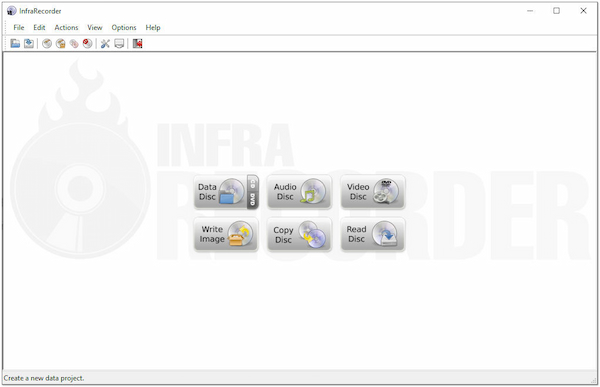Viewport: 600px width, 387px height.
Task: Open the Edit menu
Action: coord(39,28)
